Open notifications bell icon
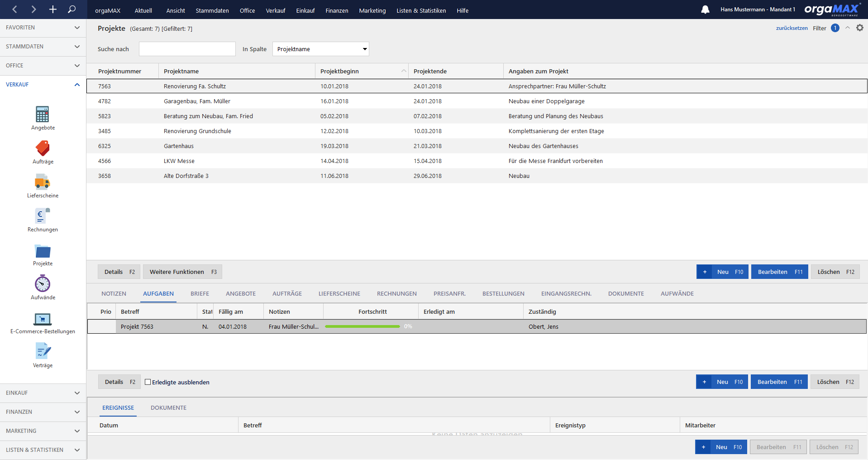The image size is (868, 460). [705, 10]
